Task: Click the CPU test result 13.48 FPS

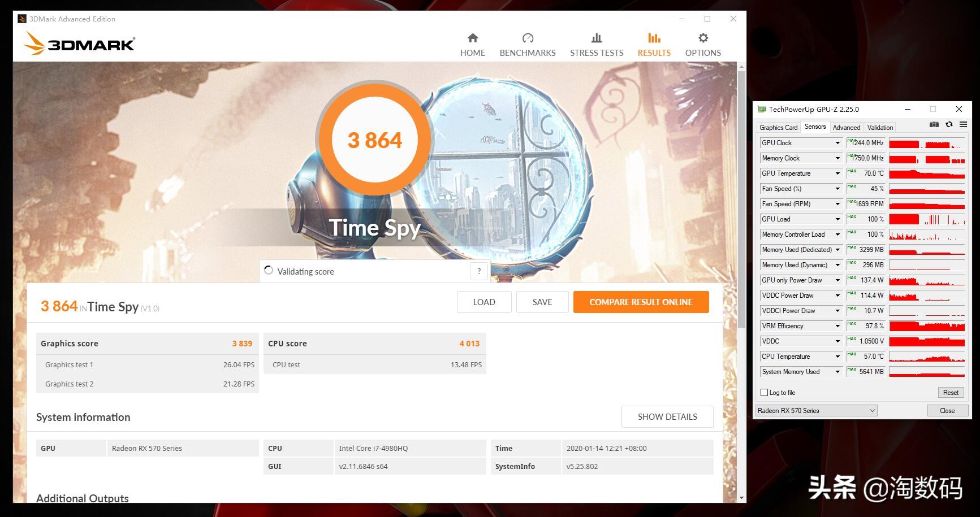Action: click(466, 365)
